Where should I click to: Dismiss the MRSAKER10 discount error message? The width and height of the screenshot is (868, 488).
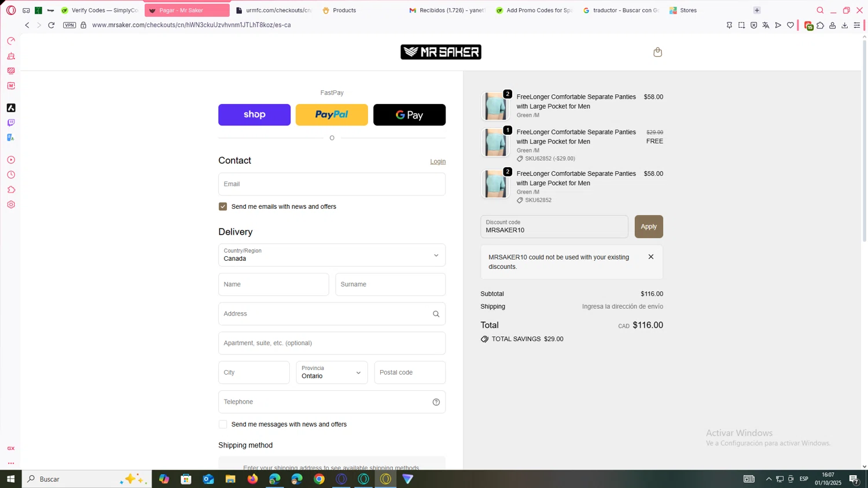pos(651,257)
